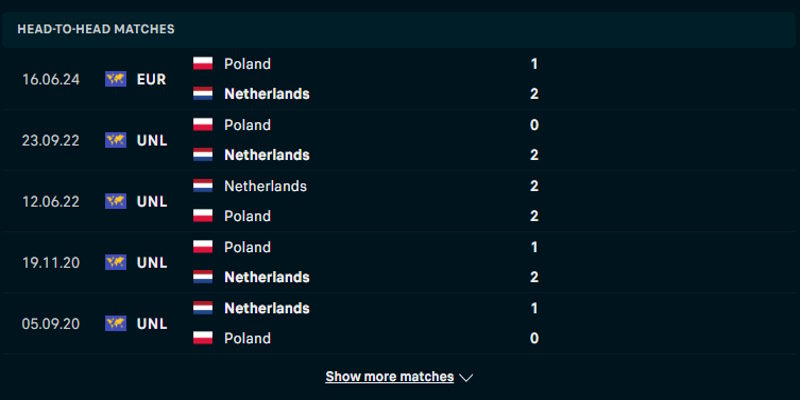This screenshot has width=800, height=400.
Task: Select the Poland name in 12.06.22 match
Action: click(x=247, y=216)
